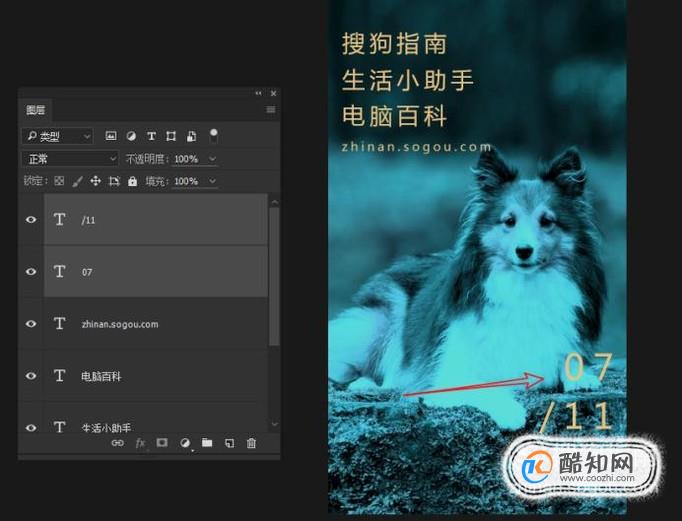
Task: Click link layers icon at panel bottom
Action: click(x=117, y=443)
